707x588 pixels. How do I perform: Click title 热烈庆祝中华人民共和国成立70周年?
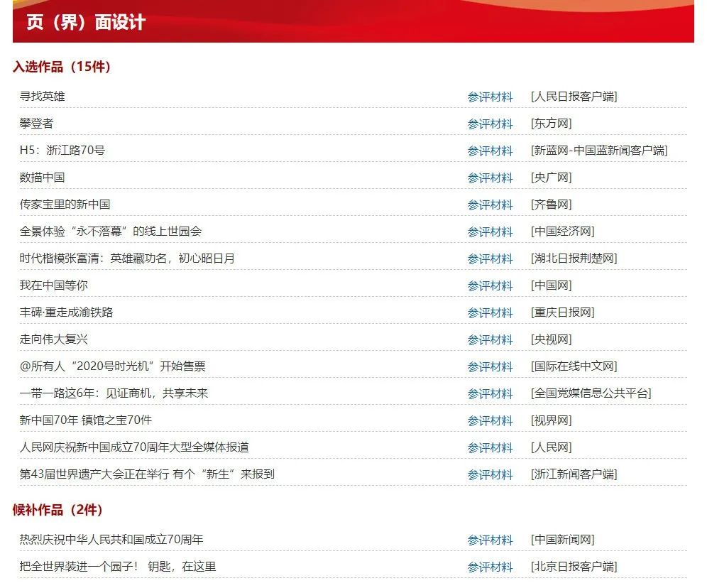[111, 539]
